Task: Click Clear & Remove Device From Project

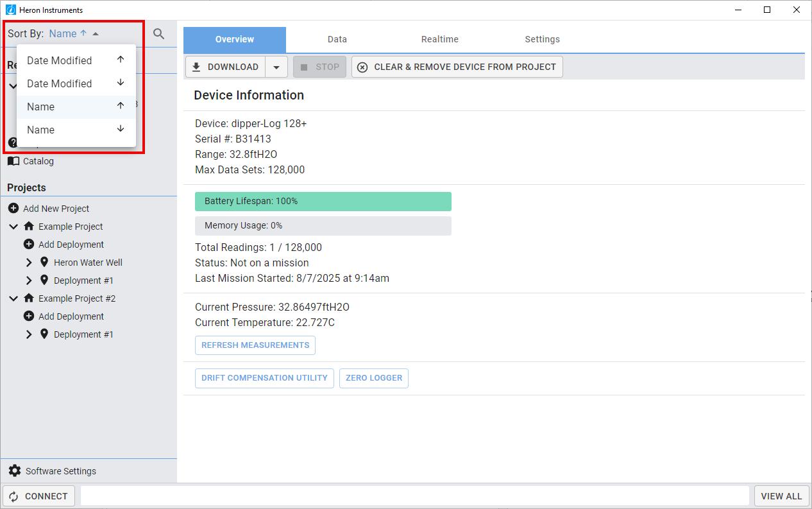Action: pos(457,67)
